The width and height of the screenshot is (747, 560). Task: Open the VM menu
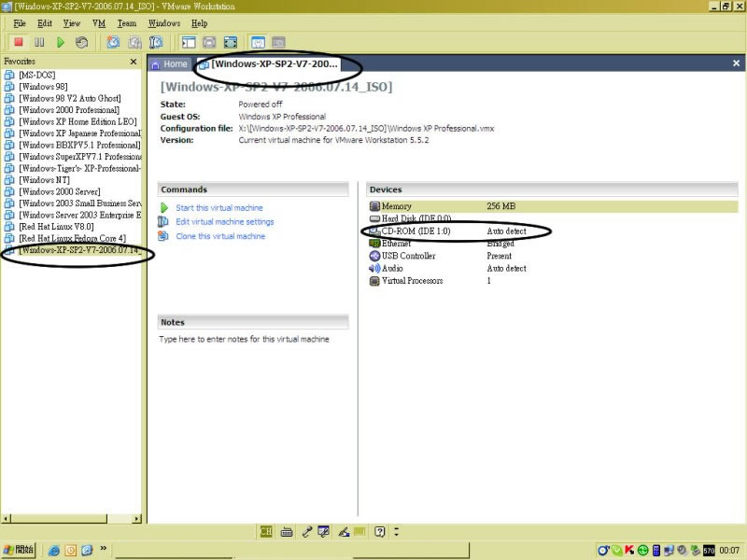99,23
